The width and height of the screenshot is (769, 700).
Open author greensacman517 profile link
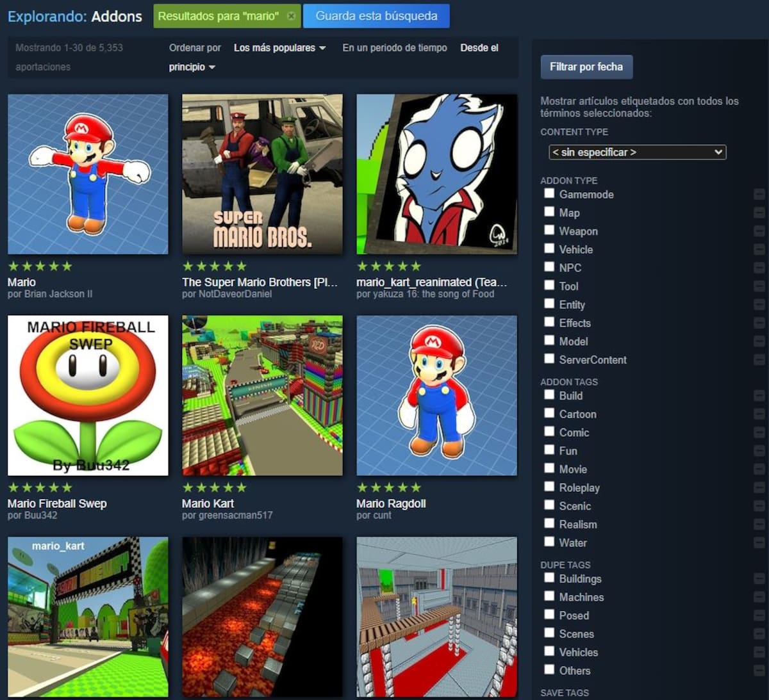click(x=236, y=515)
